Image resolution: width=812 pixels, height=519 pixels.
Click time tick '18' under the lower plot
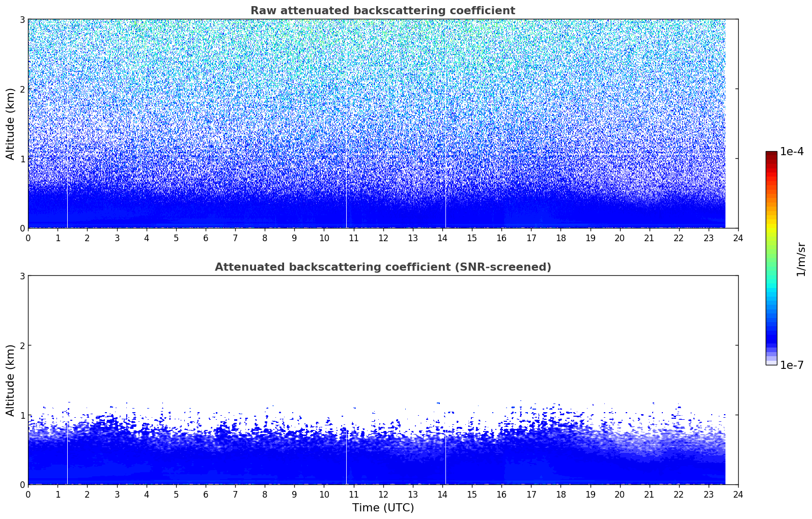click(x=561, y=494)
